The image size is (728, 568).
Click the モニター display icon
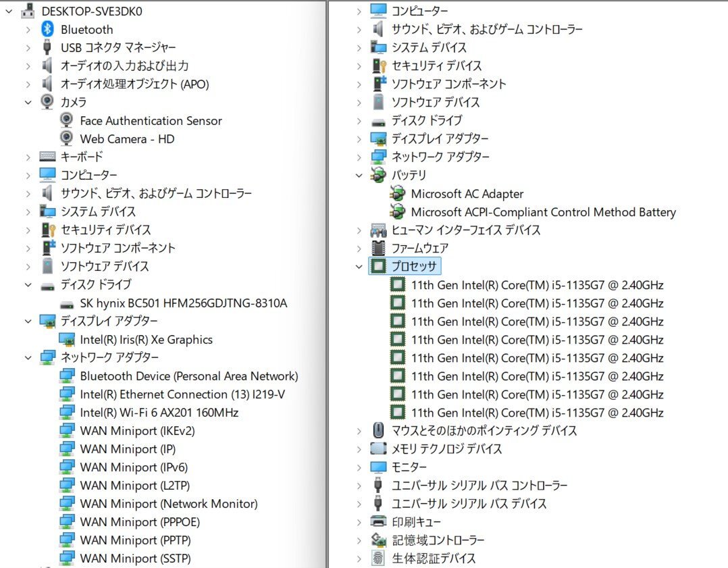click(x=378, y=467)
